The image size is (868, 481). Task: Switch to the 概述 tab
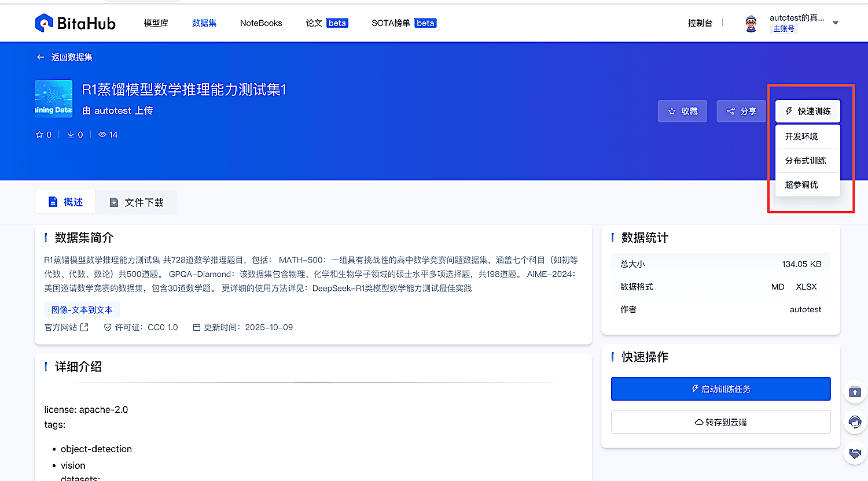click(x=65, y=202)
